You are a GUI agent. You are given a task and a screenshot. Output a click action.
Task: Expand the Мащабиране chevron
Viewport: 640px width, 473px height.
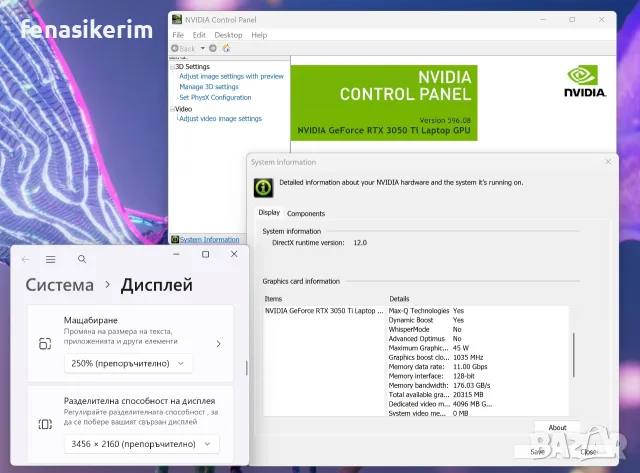coord(219,344)
